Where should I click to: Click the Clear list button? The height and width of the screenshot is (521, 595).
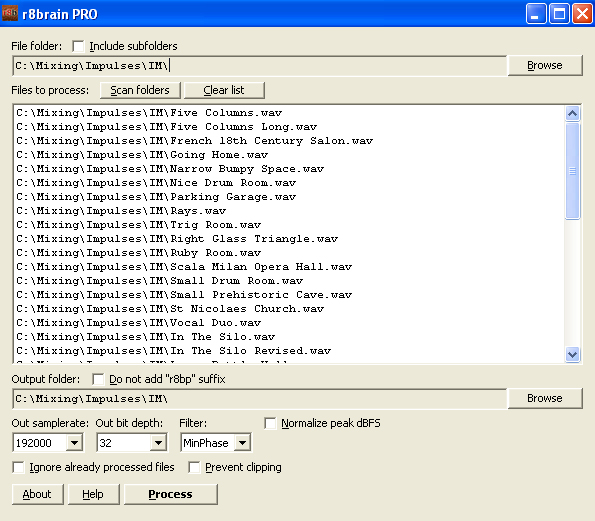pos(224,90)
